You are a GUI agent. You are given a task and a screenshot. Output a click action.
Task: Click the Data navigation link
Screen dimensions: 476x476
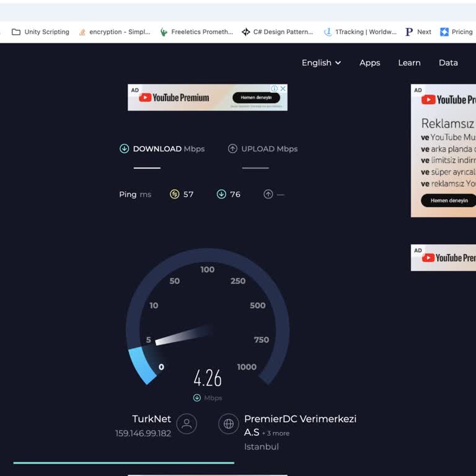pyautogui.click(x=448, y=63)
